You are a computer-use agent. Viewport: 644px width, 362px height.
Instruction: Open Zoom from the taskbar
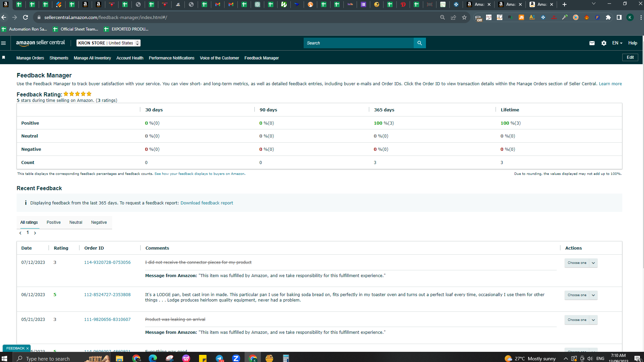(236, 358)
